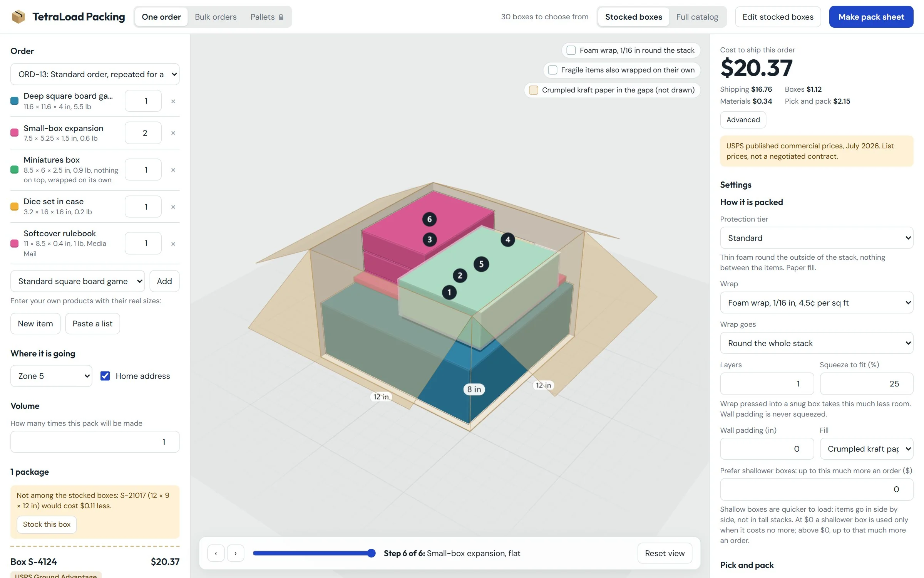Toggle crumpled kraft paper in gaps checkbox
The height and width of the screenshot is (578, 924).
coord(534,90)
